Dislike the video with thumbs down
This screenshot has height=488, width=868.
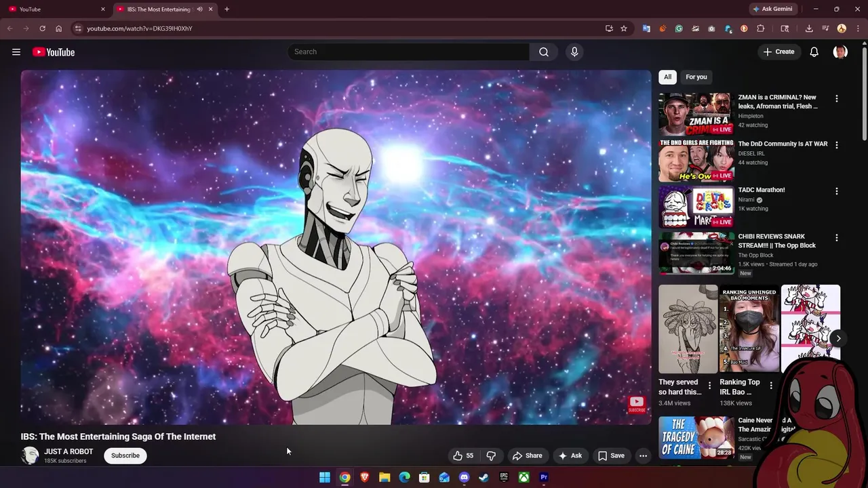pyautogui.click(x=492, y=455)
